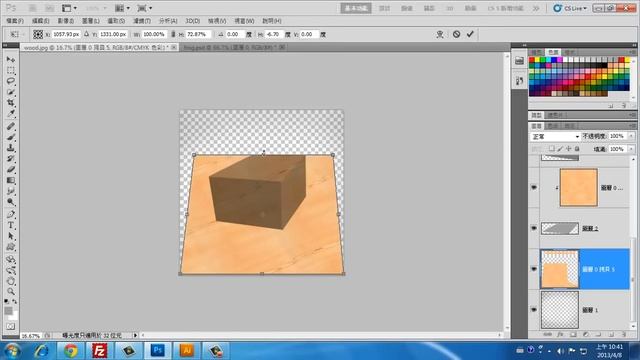Open Photoshop from the Windows taskbar
Viewport: 640px width, 360px height.
(x=158, y=351)
